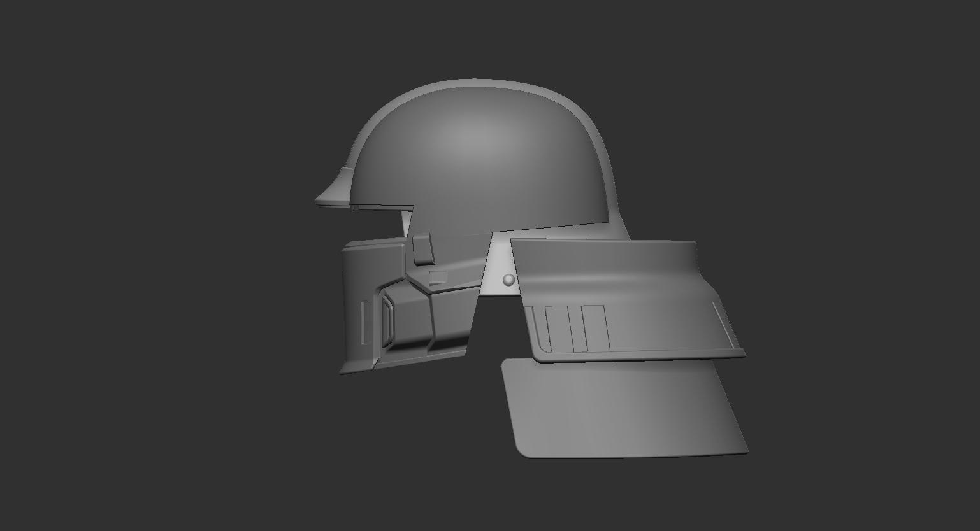Click the vertical vent slot on mask front
Viewport: 980px width, 531px height.
tap(364, 322)
